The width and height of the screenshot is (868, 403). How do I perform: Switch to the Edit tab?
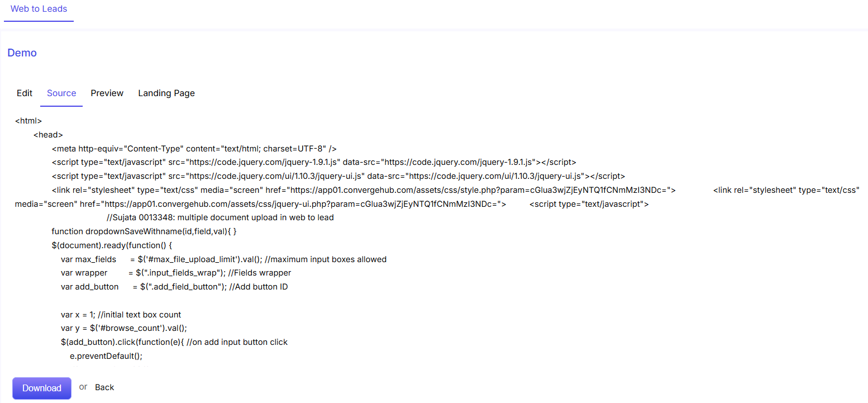[x=25, y=93]
